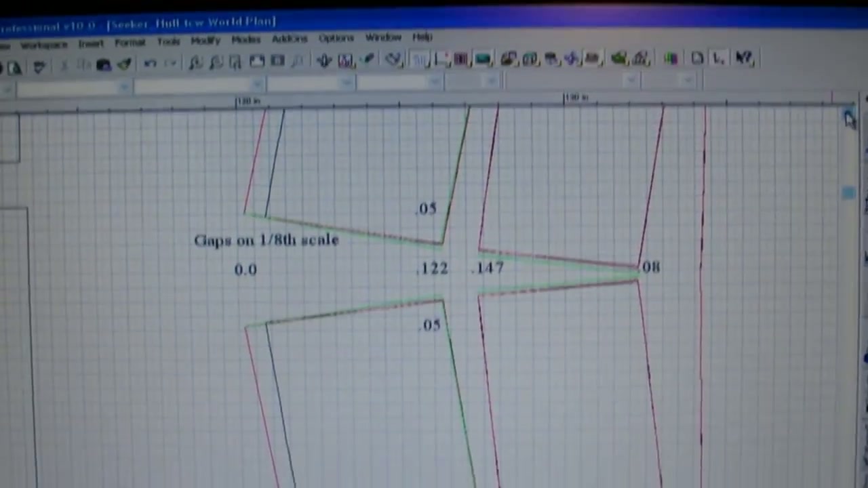Expand the fourth property toolbar dropdown
Screen dimensions: 868x488
(435, 83)
